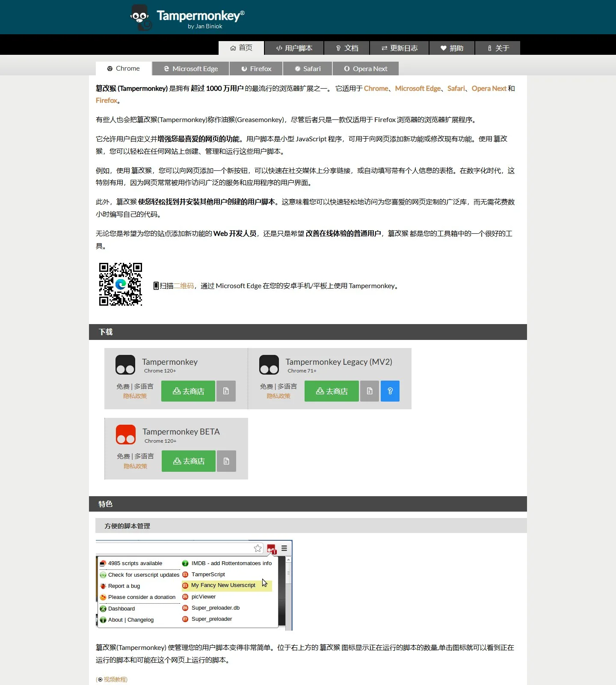Open the 捐助 donate tab
616x685 pixels.
452,48
